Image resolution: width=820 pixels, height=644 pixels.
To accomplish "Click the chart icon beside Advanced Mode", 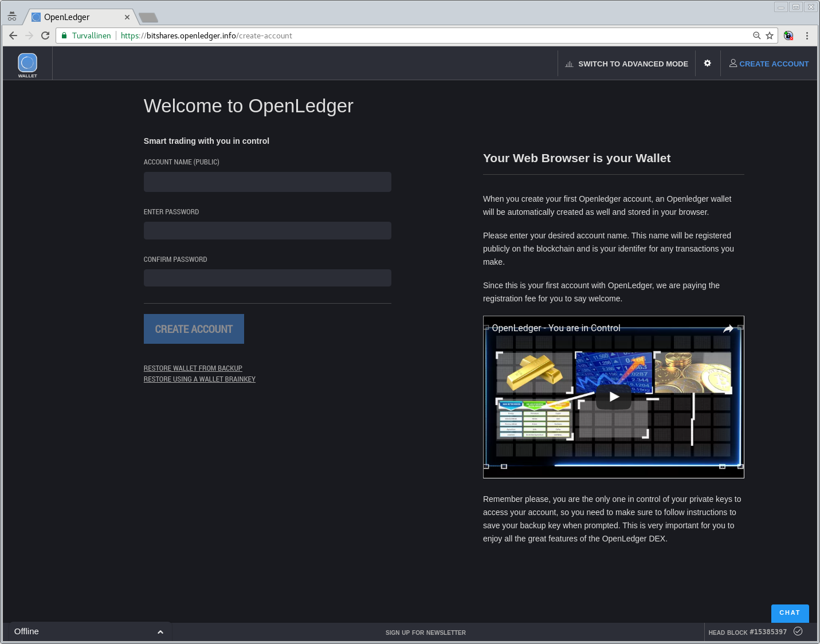I will [x=569, y=64].
